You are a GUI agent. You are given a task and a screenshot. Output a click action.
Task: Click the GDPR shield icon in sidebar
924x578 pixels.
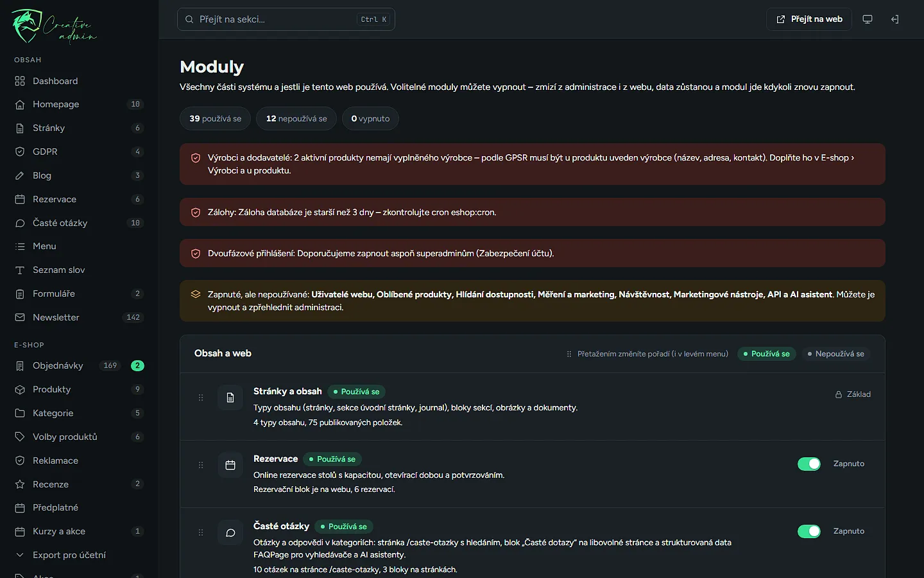pos(20,152)
